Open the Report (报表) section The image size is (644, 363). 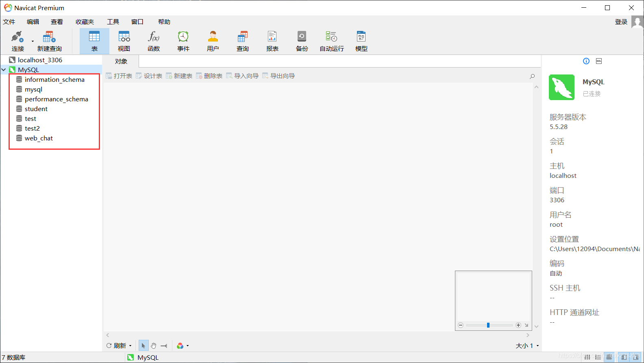[272, 41]
